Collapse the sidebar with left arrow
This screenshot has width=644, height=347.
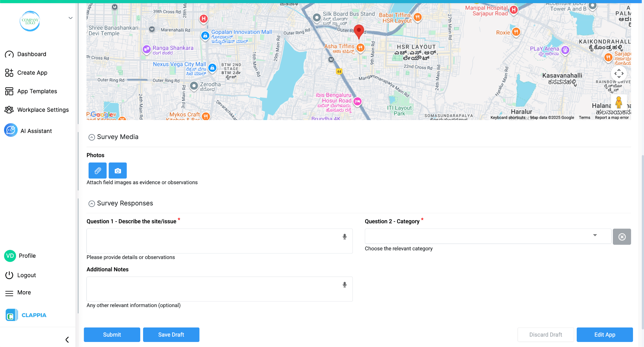click(67, 339)
